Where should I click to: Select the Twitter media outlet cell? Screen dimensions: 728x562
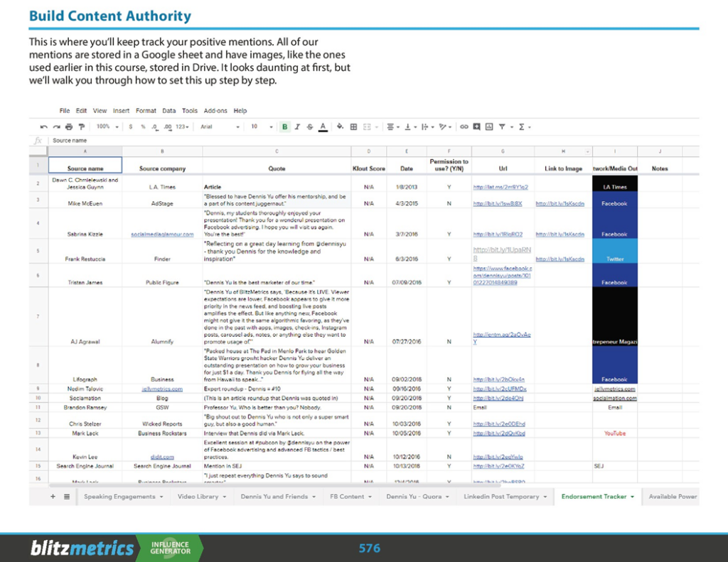pyautogui.click(x=615, y=251)
